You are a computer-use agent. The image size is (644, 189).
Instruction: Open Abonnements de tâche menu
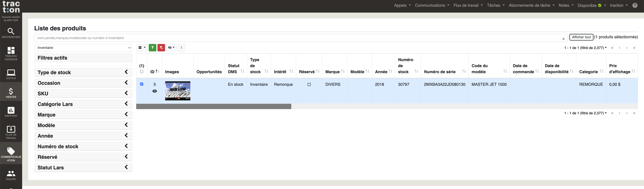coord(531,5)
